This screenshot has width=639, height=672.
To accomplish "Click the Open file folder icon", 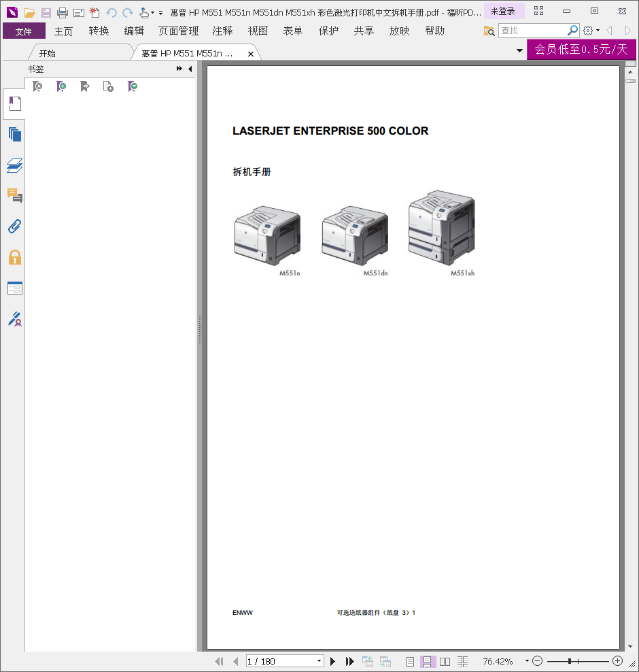I will click(x=29, y=13).
